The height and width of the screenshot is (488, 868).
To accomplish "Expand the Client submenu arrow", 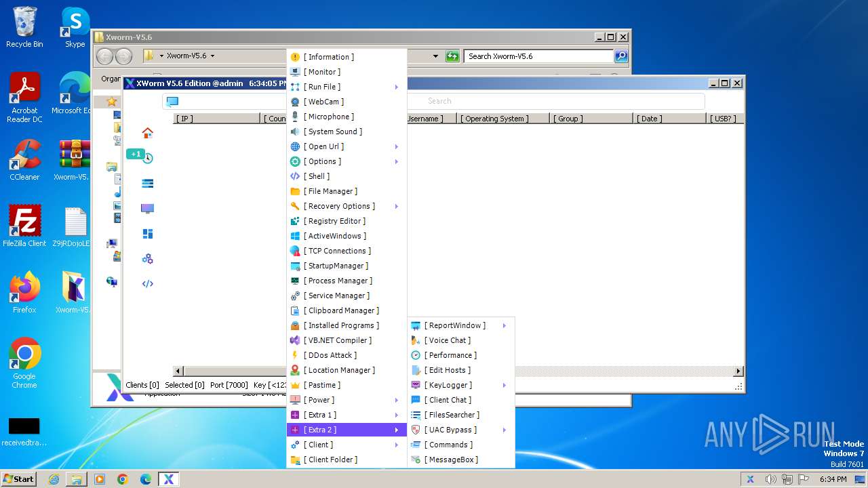I will (x=397, y=445).
